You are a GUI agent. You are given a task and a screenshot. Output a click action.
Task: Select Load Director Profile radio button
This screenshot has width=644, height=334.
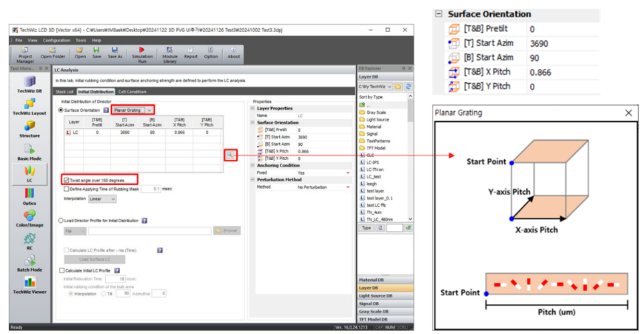[x=61, y=220]
